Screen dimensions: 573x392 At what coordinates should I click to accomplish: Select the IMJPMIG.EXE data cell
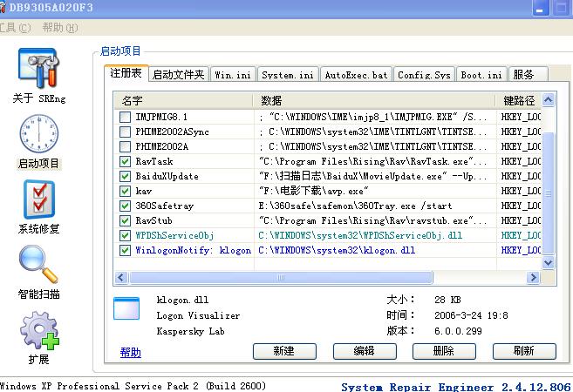click(x=374, y=117)
